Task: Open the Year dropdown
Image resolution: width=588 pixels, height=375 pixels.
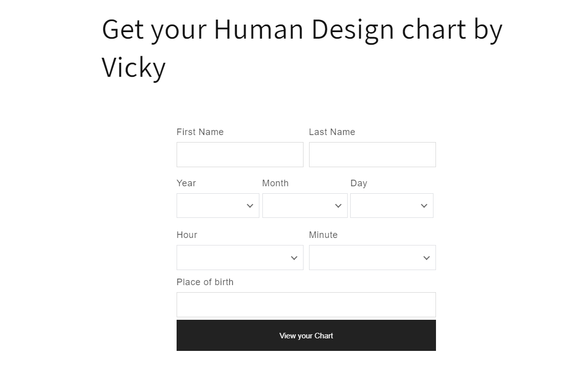Action: (x=218, y=206)
